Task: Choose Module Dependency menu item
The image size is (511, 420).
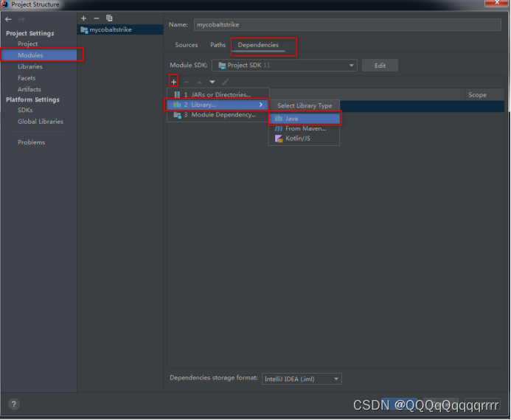Action: (x=218, y=115)
